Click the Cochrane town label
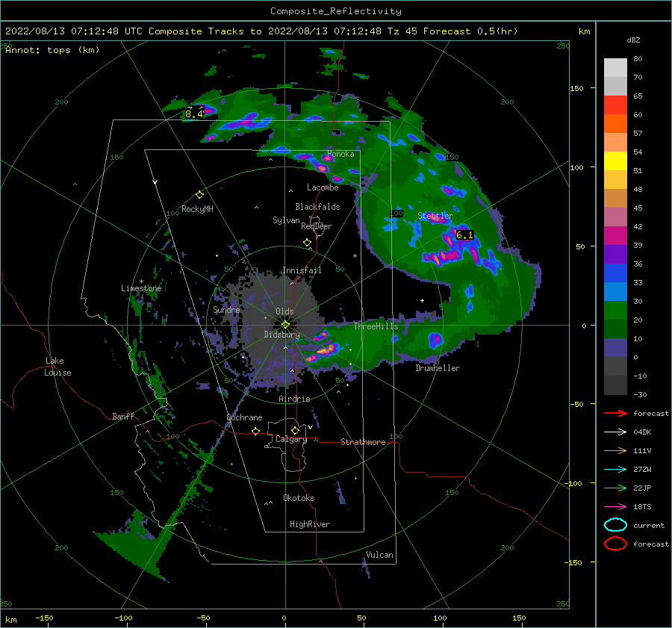This screenshot has height=628, width=672. pyautogui.click(x=244, y=417)
